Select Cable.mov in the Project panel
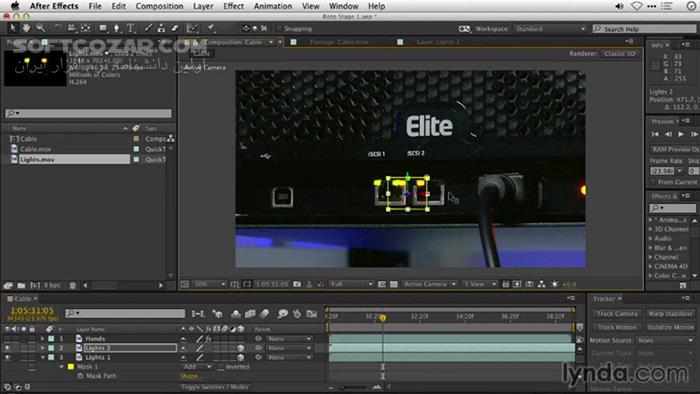Screen dimensions: 700x394 (36, 149)
